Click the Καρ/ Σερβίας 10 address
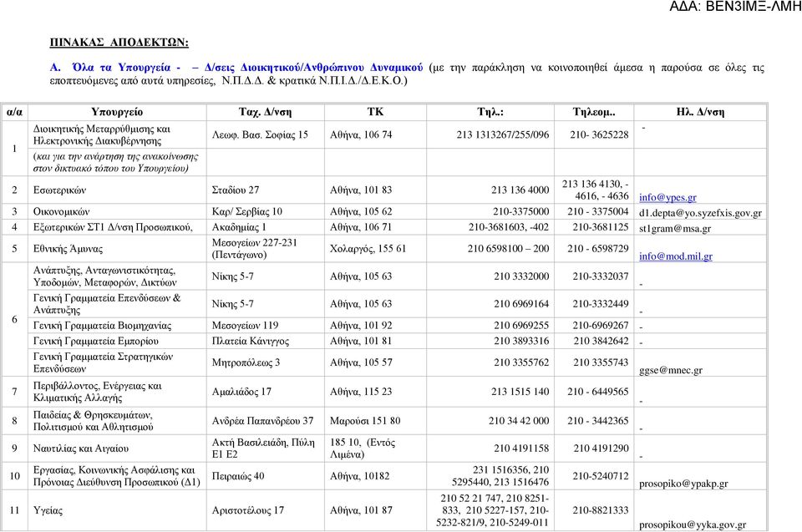This screenshot has width=802, height=532. [247, 212]
